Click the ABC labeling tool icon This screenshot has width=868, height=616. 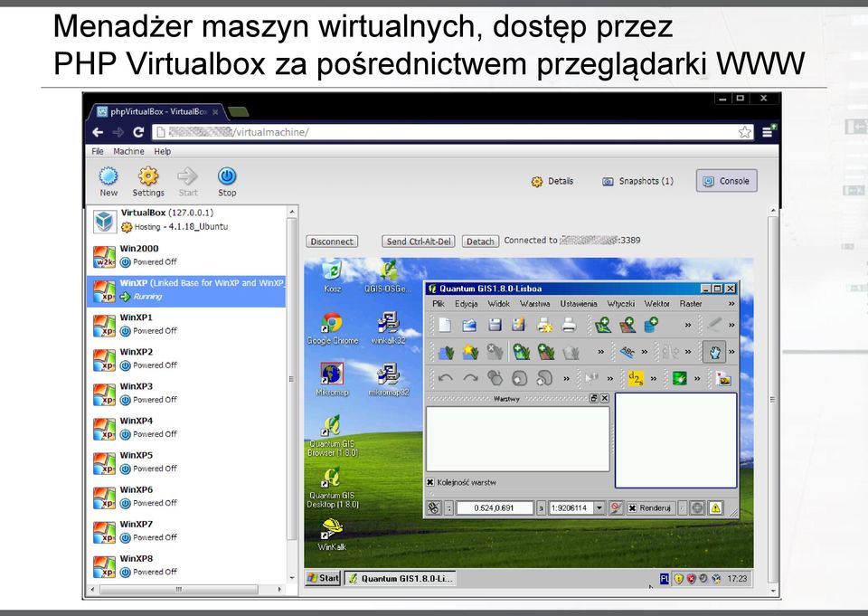627,352
